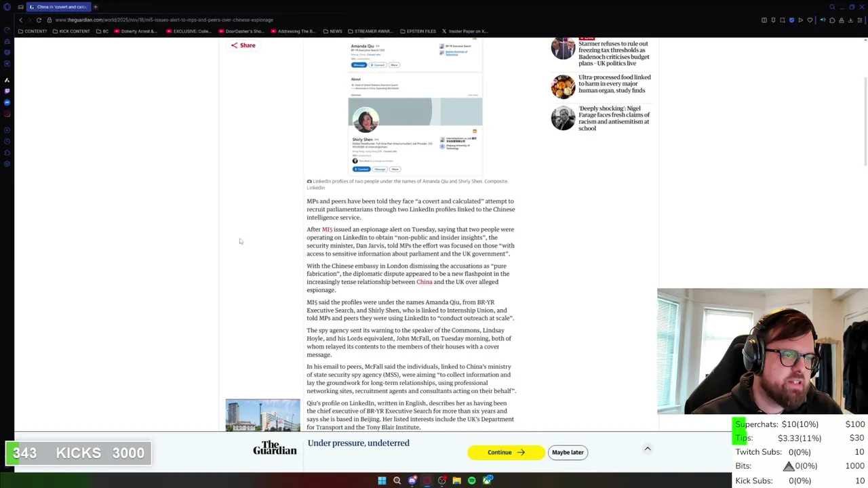
Task: Collapse the Guardian banner with chevron
Action: (x=648, y=449)
